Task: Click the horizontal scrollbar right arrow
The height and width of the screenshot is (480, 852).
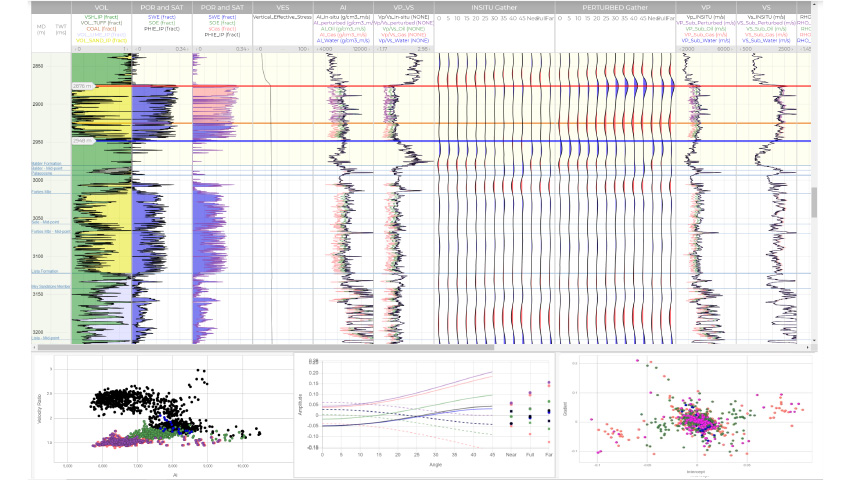Action: [807, 347]
